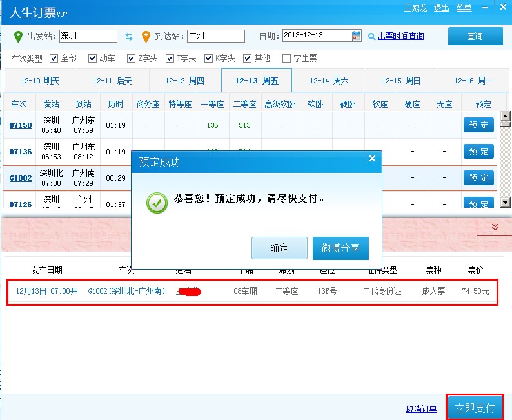The width and height of the screenshot is (512, 420).
Task: Open train D7126 details link
Action: click(x=21, y=205)
